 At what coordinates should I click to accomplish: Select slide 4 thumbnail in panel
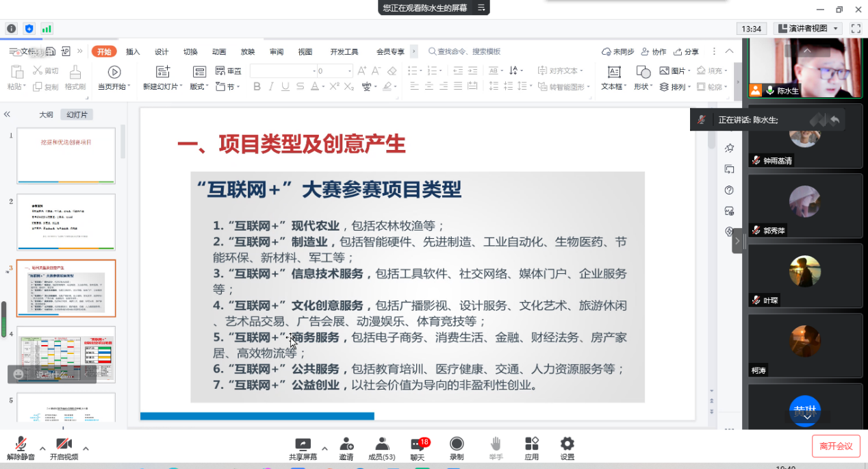(66, 354)
